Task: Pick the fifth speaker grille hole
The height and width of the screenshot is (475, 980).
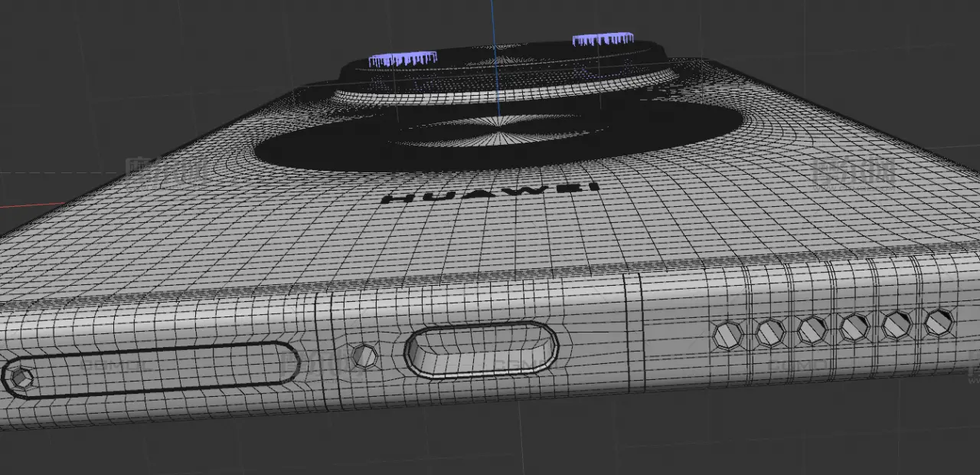Action: click(x=897, y=324)
